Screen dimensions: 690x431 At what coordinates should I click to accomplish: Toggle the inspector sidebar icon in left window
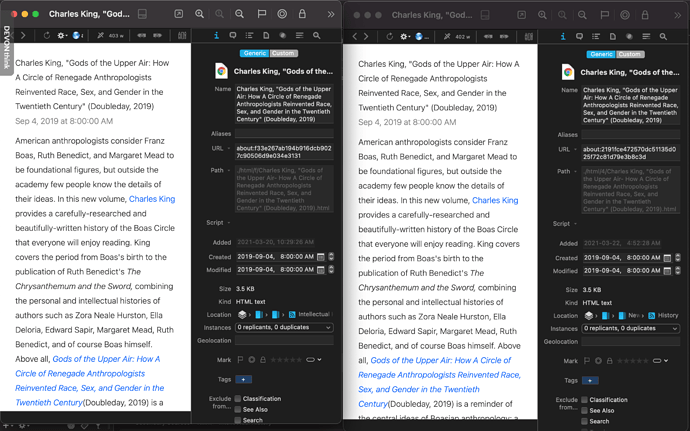[x=182, y=36]
